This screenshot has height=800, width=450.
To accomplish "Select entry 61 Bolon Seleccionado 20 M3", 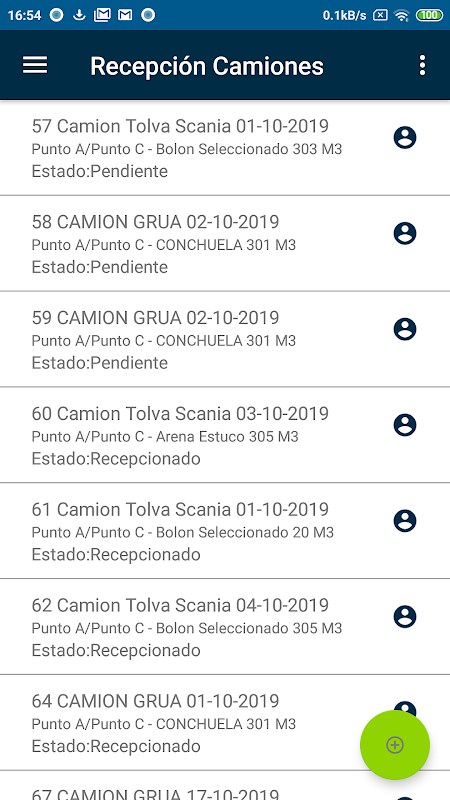I will [225, 531].
